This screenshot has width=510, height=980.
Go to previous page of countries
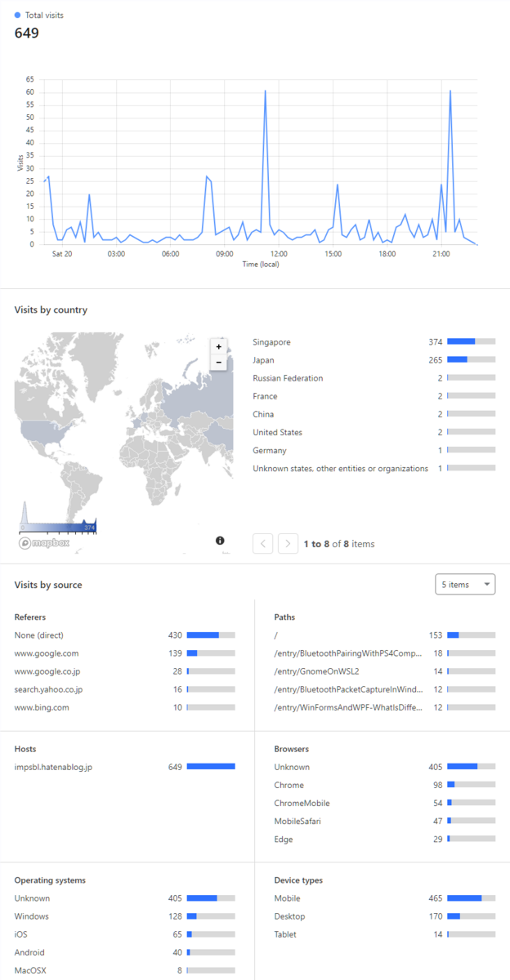click(x=263, y=543)
